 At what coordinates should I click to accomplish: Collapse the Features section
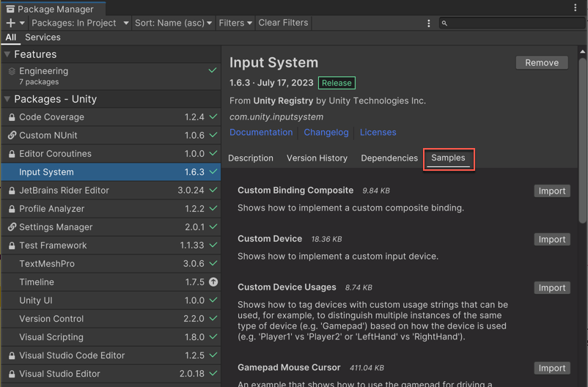click(x=7, y=54)
